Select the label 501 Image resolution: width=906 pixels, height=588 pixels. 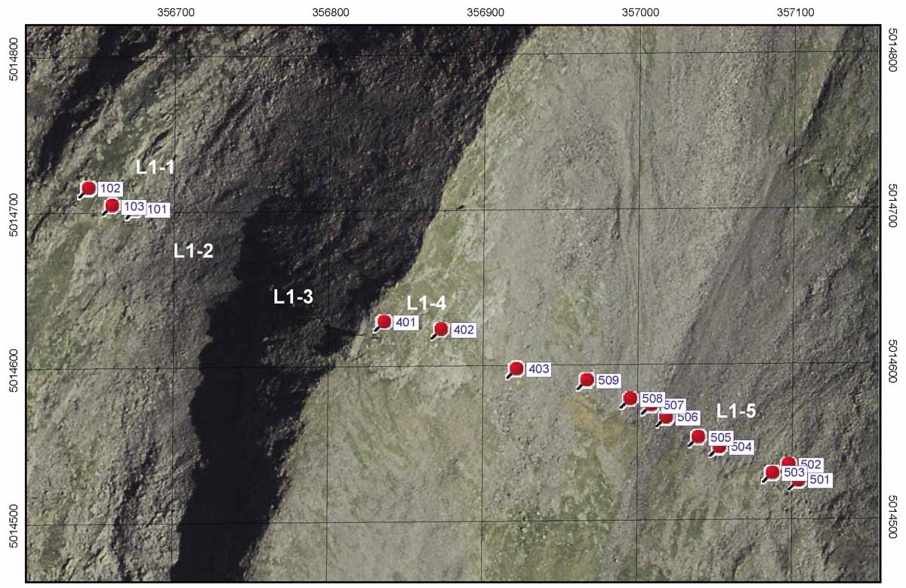click(x=819, y=479)
